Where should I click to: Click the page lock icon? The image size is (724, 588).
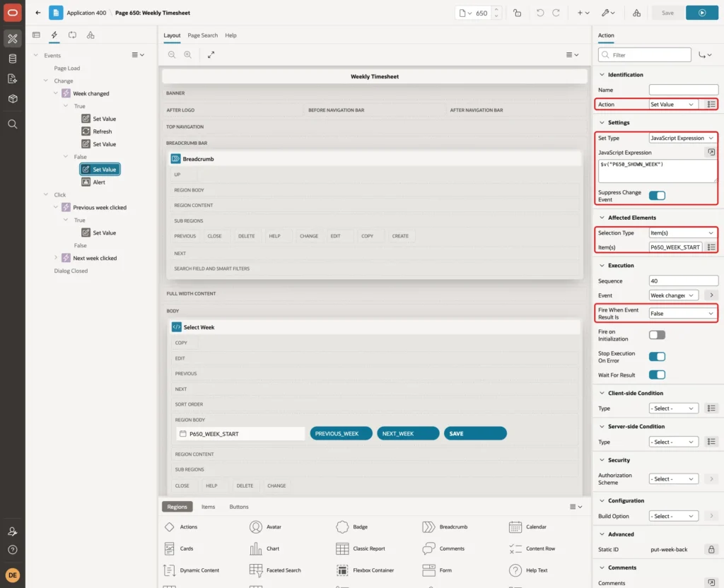pos(517,13)
